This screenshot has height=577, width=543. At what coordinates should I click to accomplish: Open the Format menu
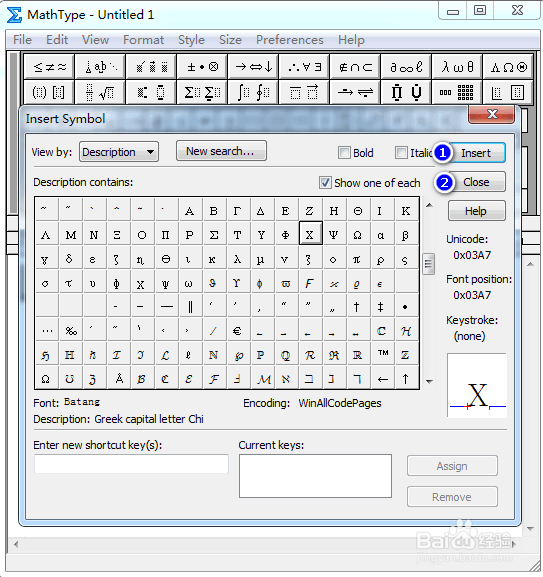click(143, 40)
